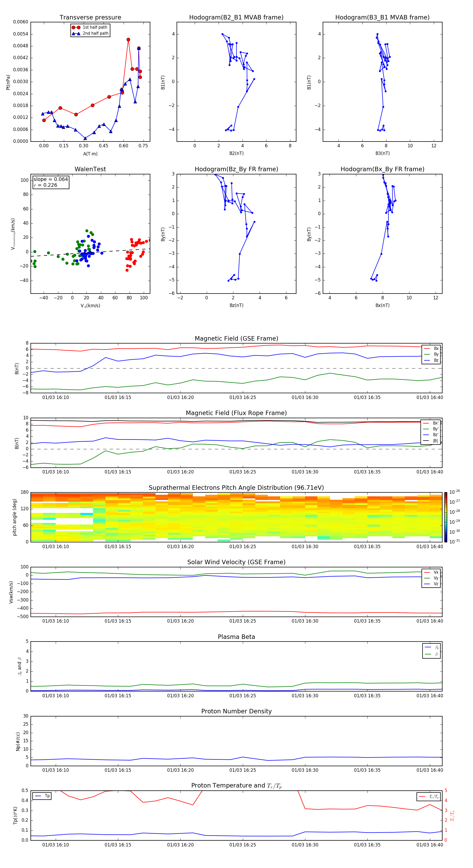This screenshot has height=868, width=473.
Task: Click the "2nd half path" legend entry
Action: [x=90, y=33]
